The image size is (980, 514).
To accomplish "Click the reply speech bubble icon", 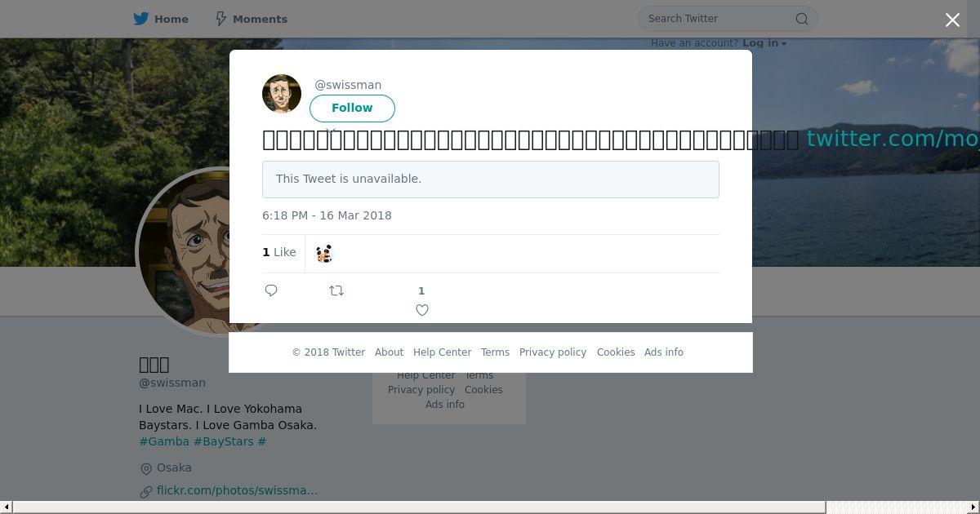I will click(x=271, y=290).
